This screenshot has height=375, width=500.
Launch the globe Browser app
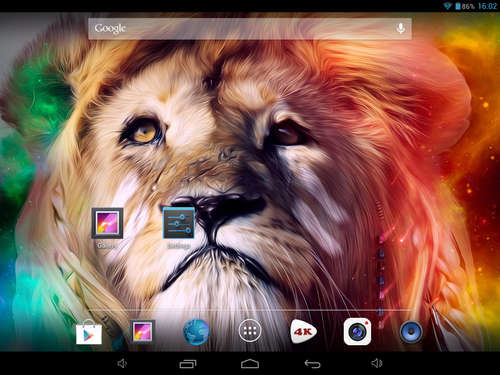tap(196, 332)
